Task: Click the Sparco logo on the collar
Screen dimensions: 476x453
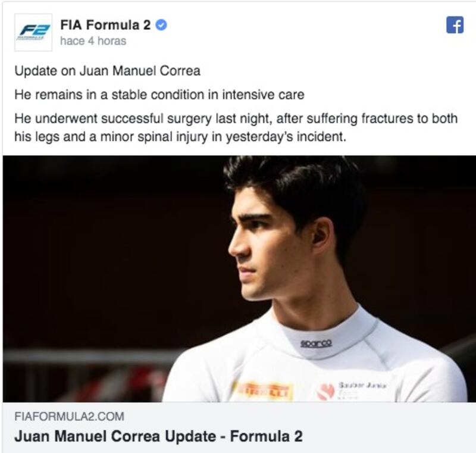Action: tap(316, 343)
